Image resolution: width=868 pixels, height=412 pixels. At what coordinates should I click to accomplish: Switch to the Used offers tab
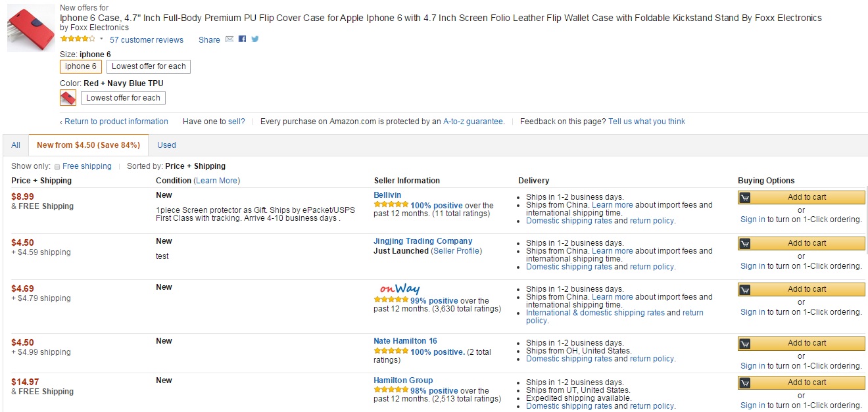(x=166, y=145)
